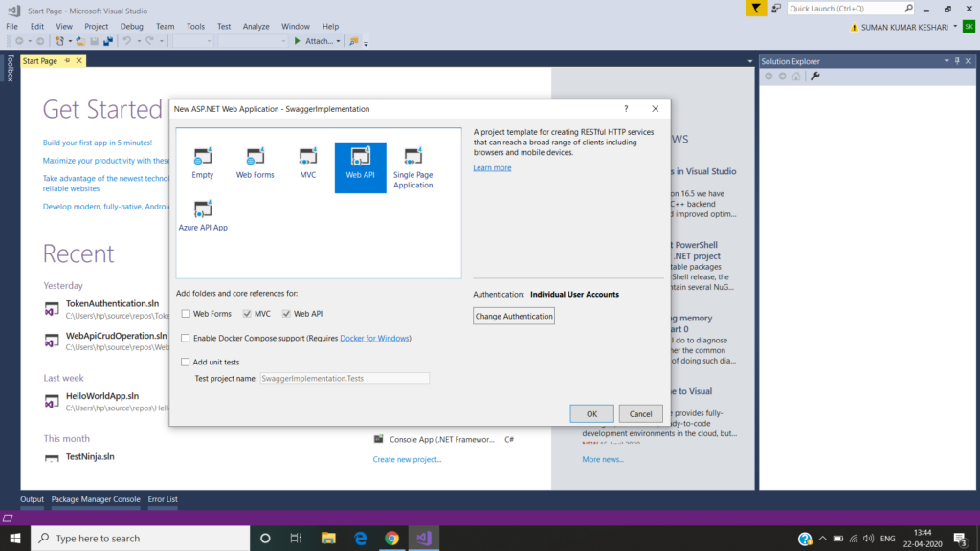Click the notifications flag icon
This screenshot has width=980, height=551.
[756, 8]
